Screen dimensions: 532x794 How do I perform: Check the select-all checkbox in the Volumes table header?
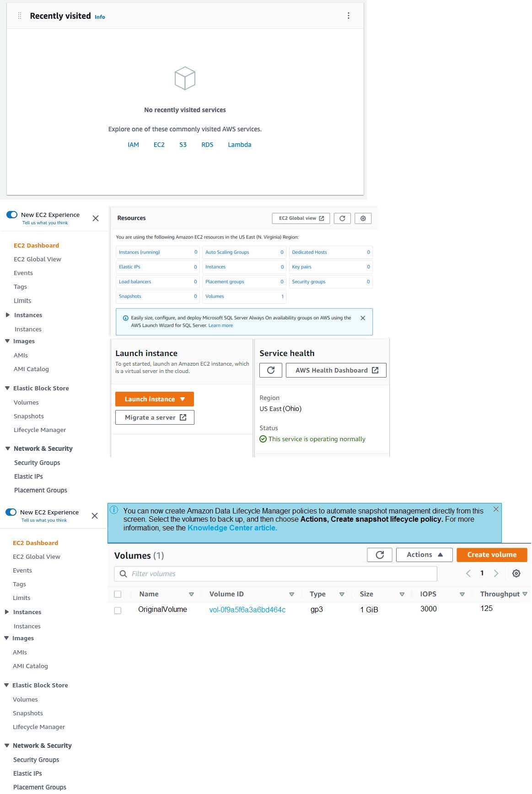tap(118, 594)
